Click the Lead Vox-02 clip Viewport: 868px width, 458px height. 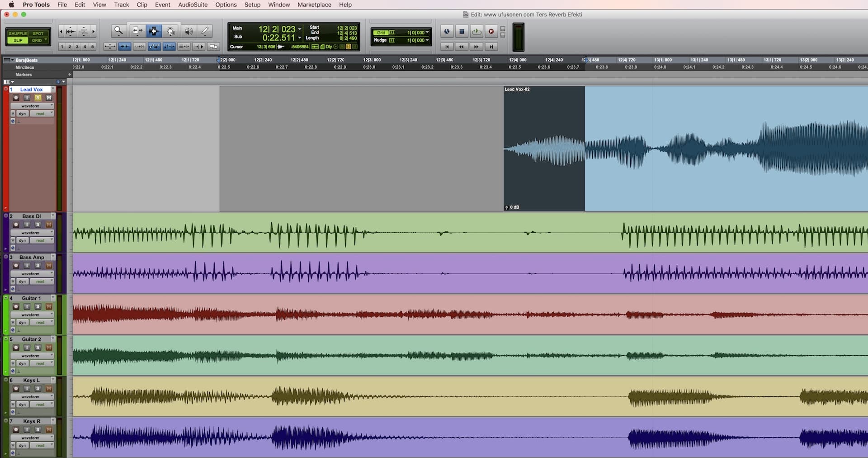pyautogui.click(x=544, y=148)
